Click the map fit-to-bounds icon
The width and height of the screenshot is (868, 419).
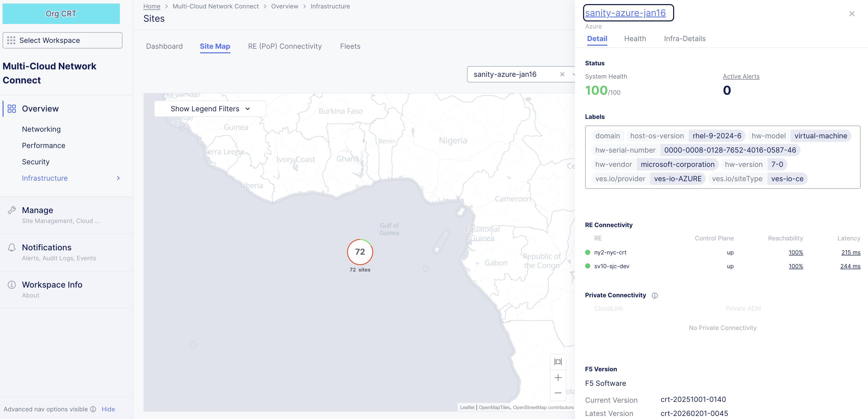click(558, 362)
